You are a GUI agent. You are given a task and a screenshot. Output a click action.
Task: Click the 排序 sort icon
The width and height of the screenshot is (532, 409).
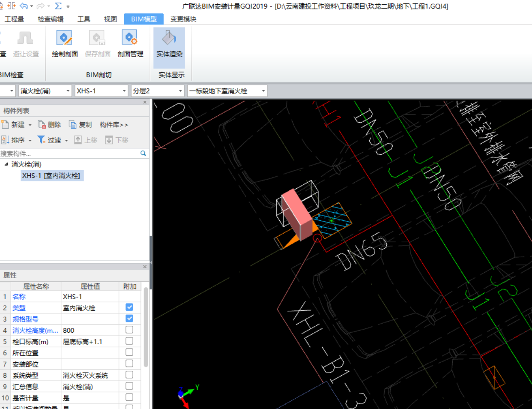point(5,140)
